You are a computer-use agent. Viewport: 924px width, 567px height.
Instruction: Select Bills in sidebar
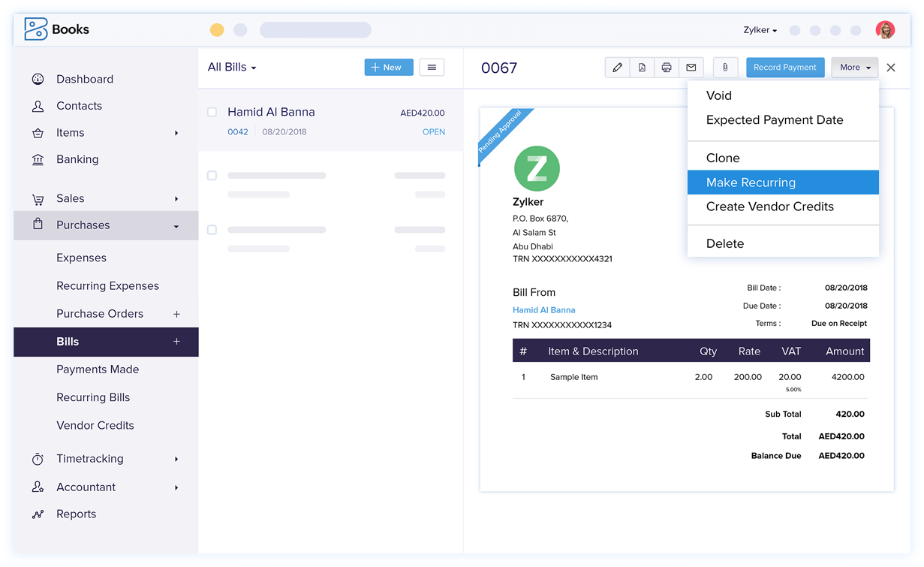[x=106, y=342]
